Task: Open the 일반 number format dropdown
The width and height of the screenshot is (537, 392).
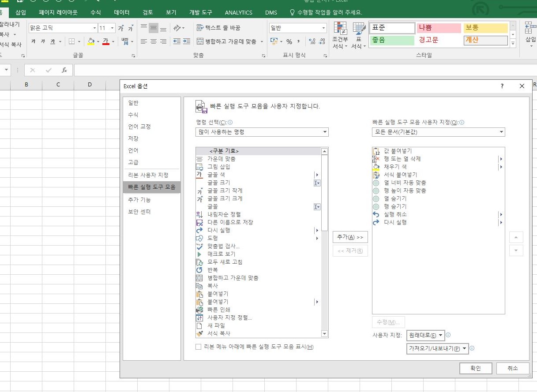Action: point(324,28)
